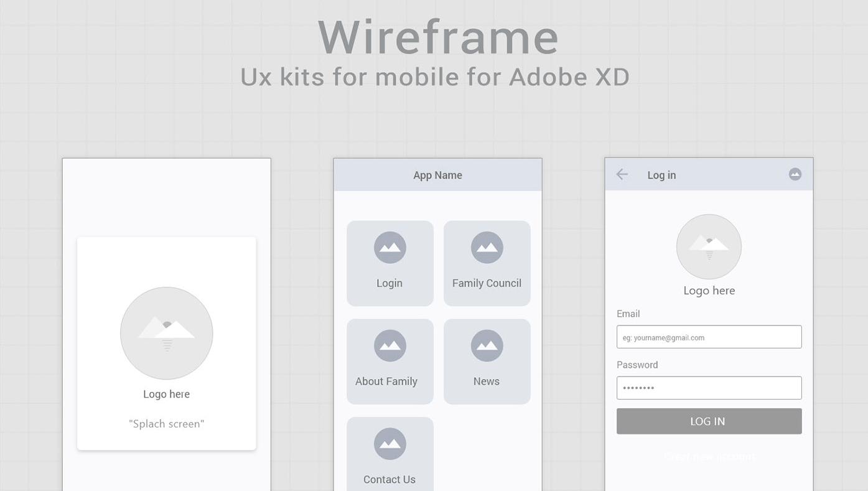The width and height of the screenshot is (868, 491).
Task: Click the faint Create new account link
Action: (709, 457)
